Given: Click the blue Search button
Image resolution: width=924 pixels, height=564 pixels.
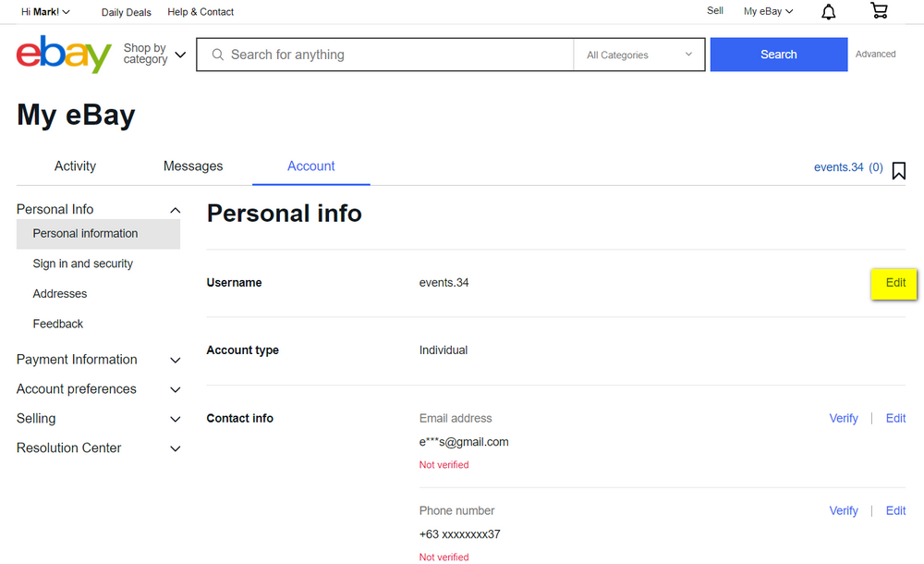Looking at the screenshot, I should tap(778, 55).
